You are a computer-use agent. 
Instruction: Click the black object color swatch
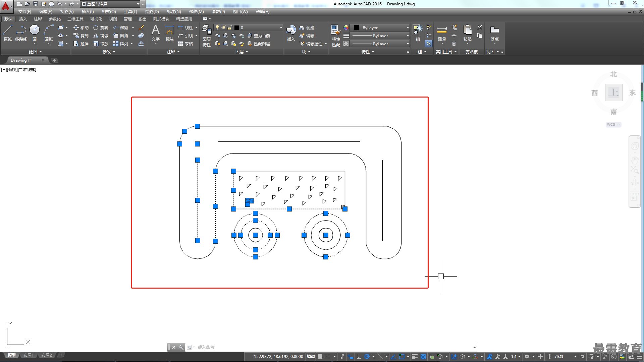357,27
